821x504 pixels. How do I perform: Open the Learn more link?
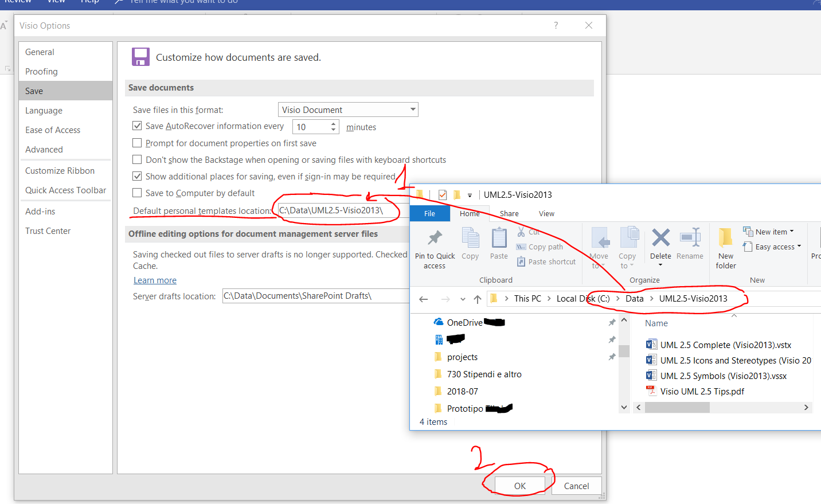coord(155,280)
